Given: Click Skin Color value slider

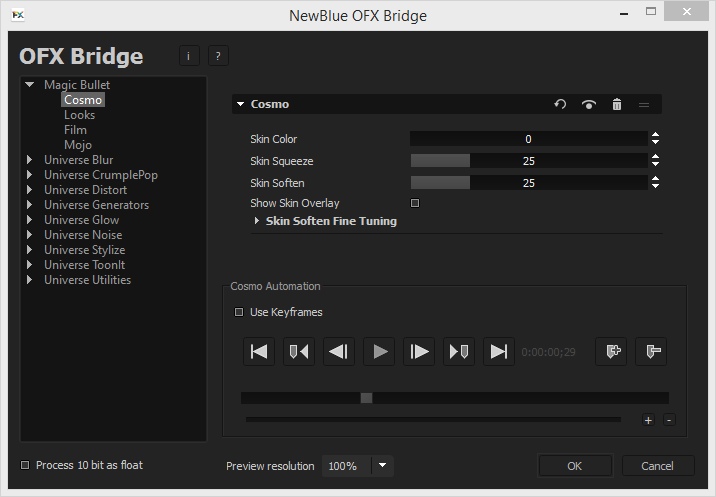Looking at the screenshot, I should 529,139.
